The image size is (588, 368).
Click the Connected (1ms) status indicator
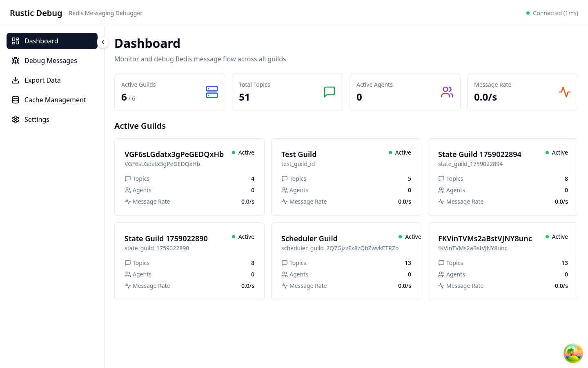pyautogui.click(x=552, y=13)
